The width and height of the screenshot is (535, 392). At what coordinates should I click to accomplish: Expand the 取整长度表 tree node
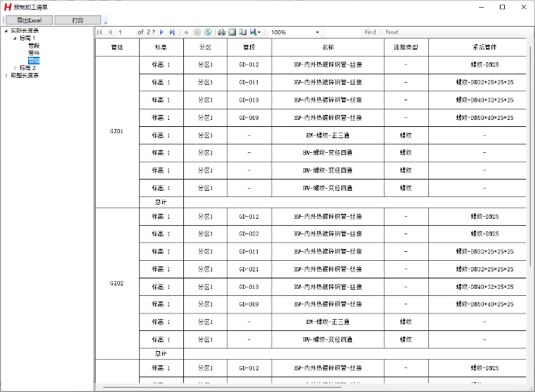coord(6,75)
